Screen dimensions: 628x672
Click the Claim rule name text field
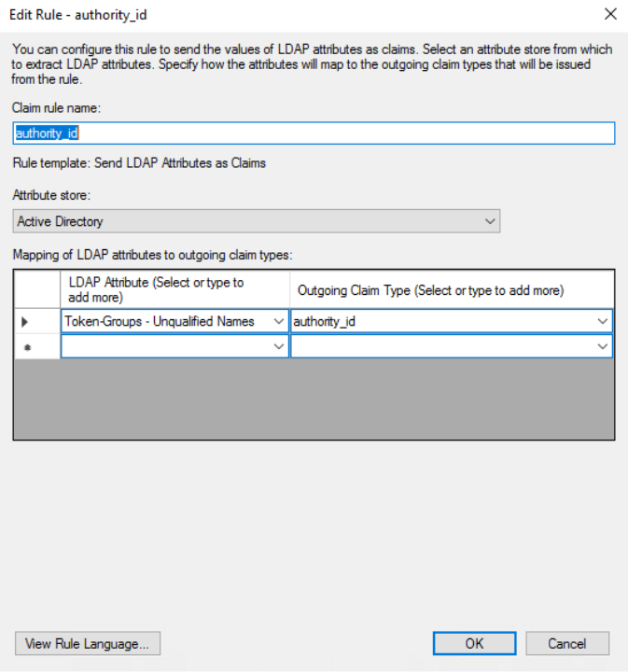(314, 133)
